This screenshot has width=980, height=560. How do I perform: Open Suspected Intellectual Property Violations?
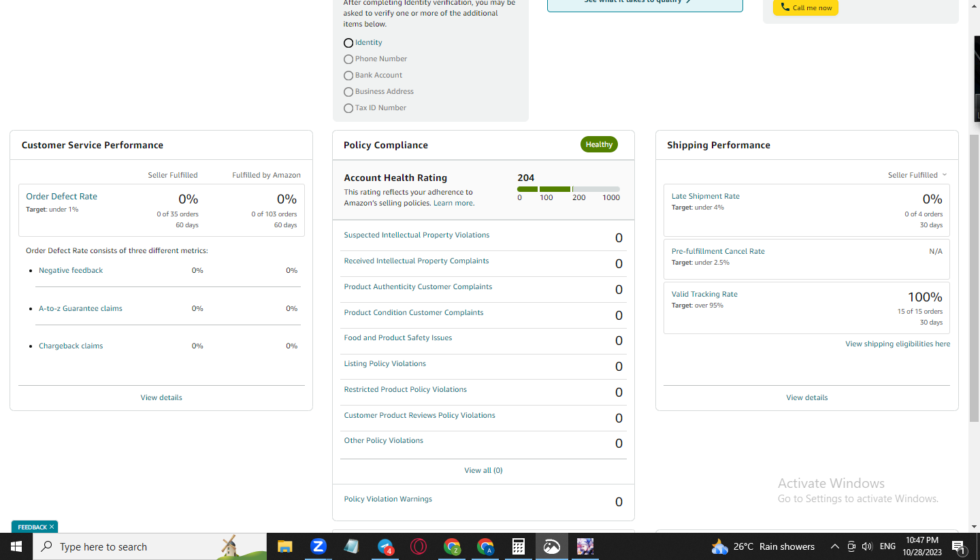pyautogui.click(x=416, y=235)
